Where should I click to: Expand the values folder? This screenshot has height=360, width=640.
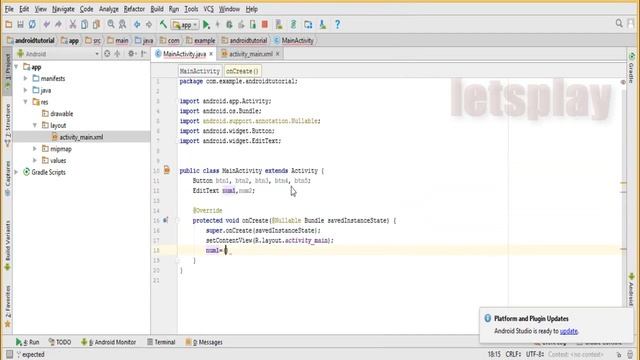coord(35,160)
